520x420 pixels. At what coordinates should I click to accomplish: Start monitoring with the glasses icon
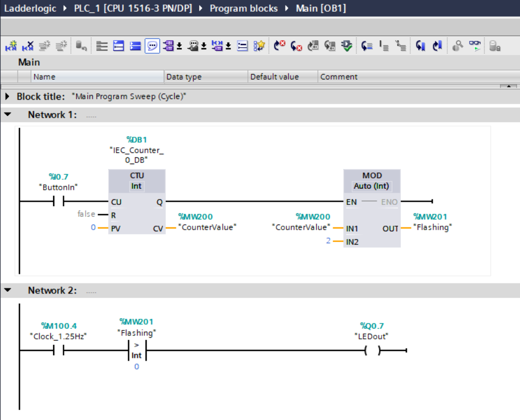[x=475, y=46]
